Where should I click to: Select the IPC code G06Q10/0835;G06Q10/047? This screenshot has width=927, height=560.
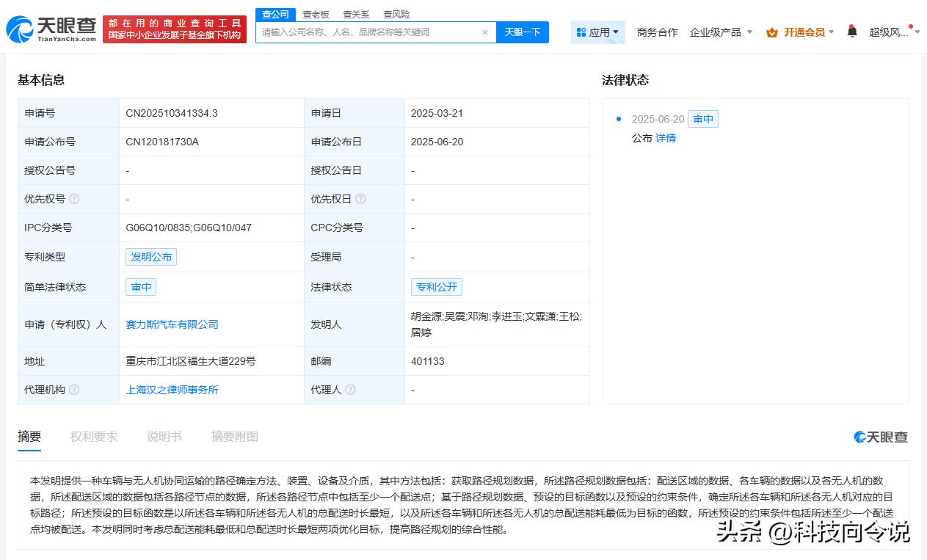coord(189,228)
